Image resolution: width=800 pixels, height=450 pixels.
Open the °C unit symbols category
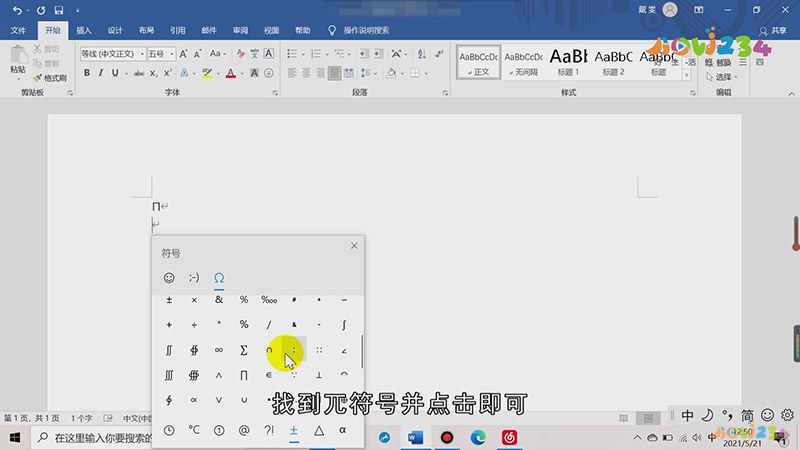pos(194,430)
